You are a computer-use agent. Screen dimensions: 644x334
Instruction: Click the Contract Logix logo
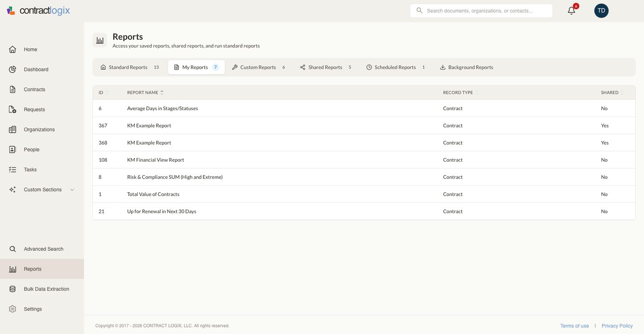click(x=38, y=11)
